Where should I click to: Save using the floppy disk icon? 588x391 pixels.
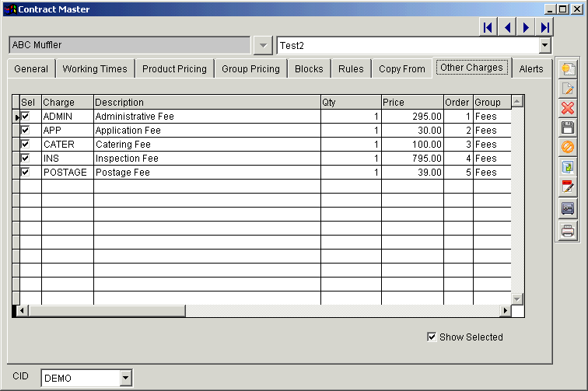(568, 127)
